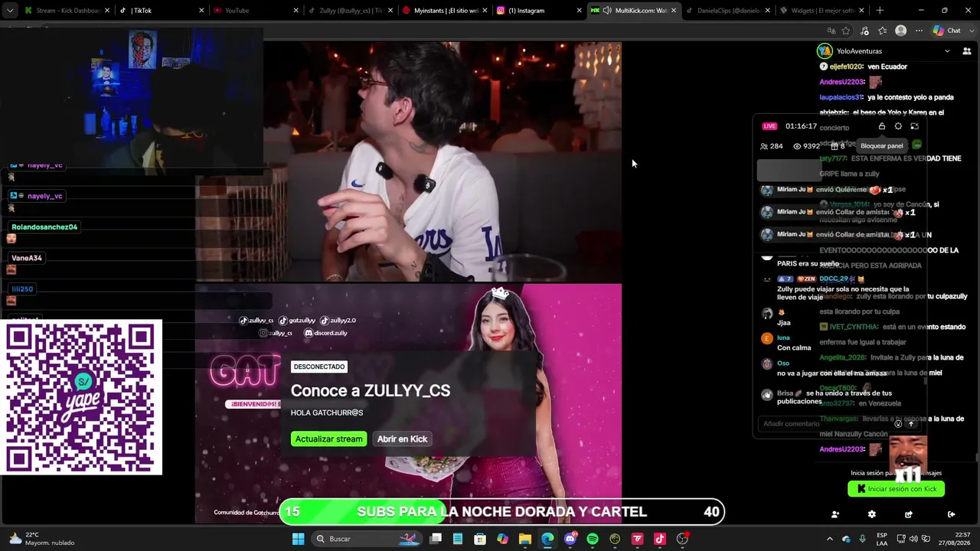This screenshot has height=551, width=980.
Task: Open Microsoft Store from the taskbar
Action: [480, 539]
